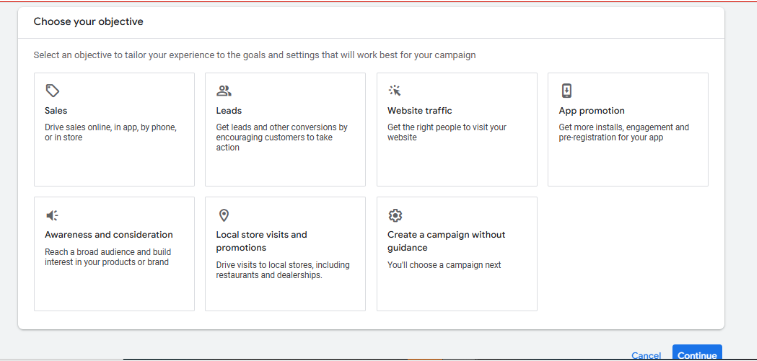Click 'Get the right people' description

447,132
